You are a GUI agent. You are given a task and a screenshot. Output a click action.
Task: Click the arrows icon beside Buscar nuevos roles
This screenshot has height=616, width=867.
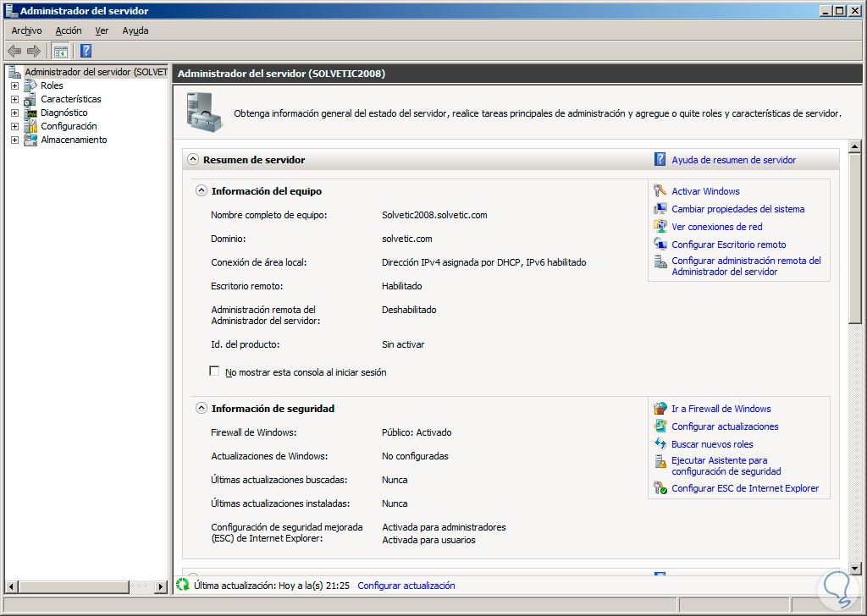(660, 443)
